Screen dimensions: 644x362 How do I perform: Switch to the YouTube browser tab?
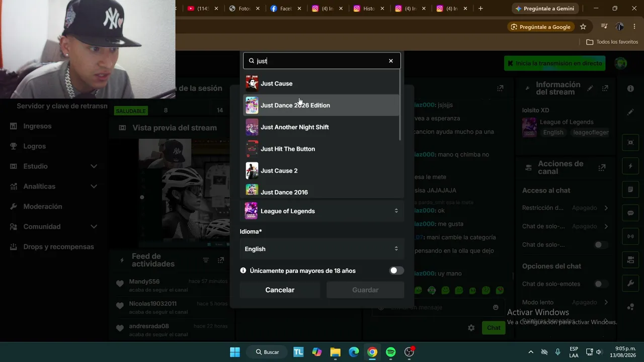(x=203, y=9)
